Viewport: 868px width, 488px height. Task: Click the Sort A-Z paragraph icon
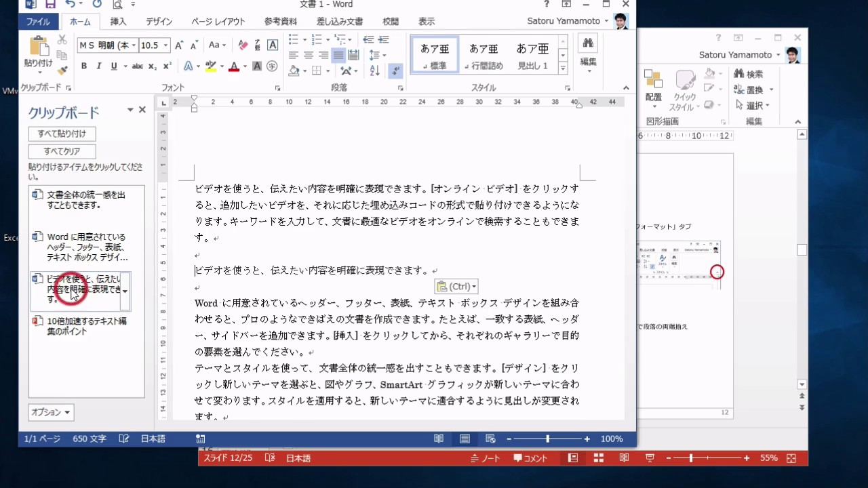click(375, 70)
